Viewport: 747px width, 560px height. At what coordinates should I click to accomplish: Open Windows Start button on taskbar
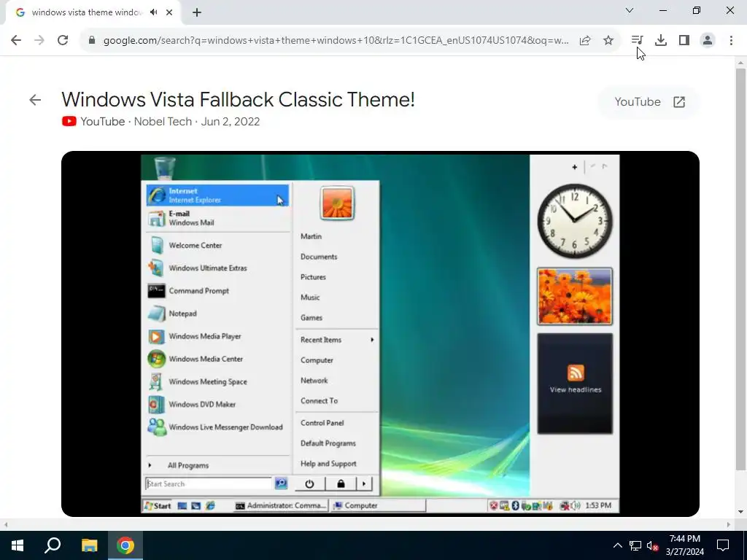tap(18, 545)
